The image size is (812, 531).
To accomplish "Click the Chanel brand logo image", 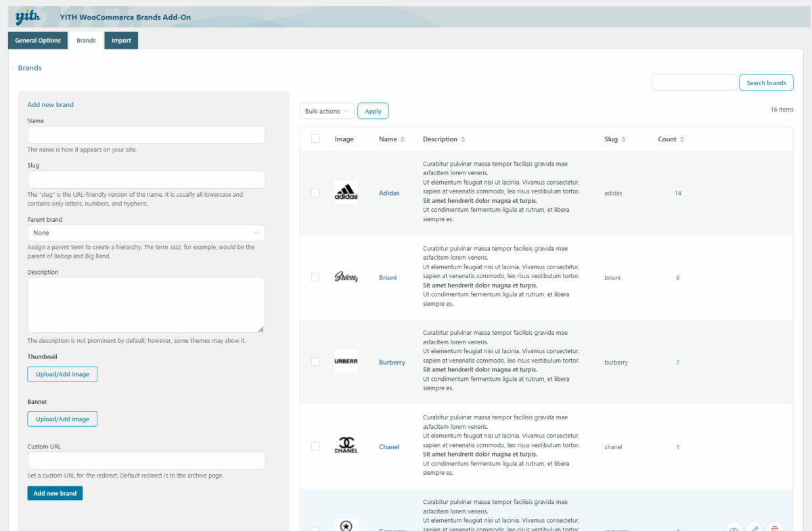I will pos(346,446).
